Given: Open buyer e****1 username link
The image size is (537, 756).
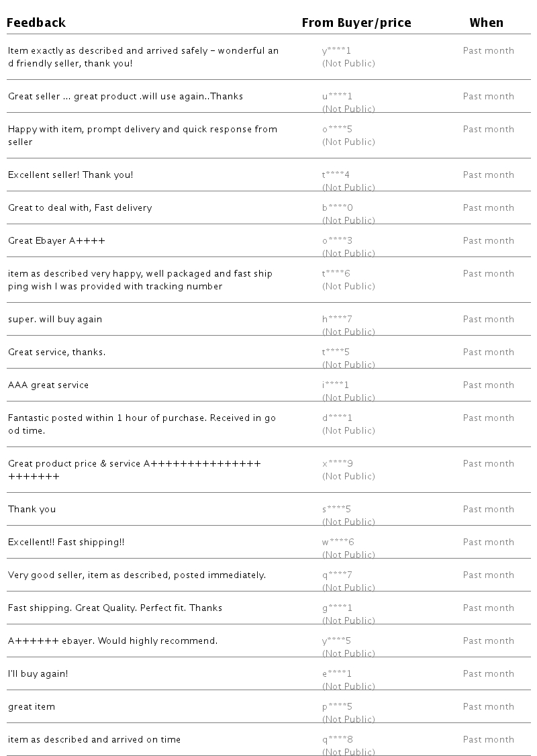Looking at the screenshot, I should tap(337, 674).
